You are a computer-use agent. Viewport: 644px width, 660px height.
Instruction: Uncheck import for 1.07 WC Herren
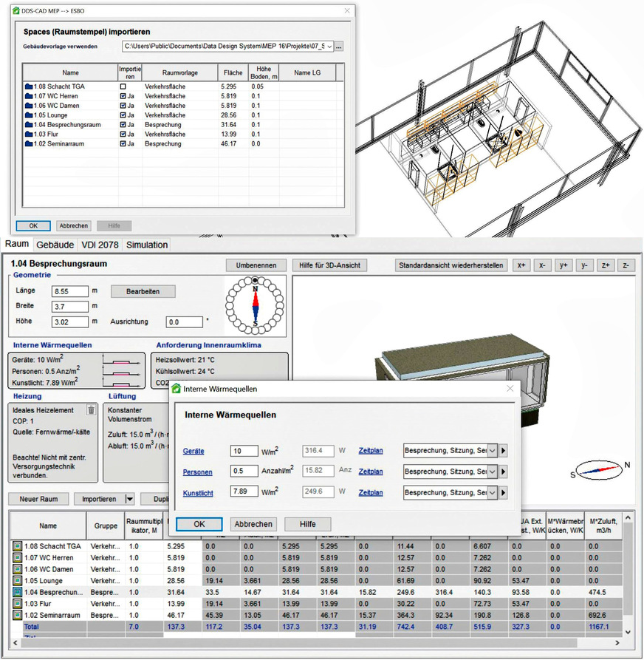point(123,96)
